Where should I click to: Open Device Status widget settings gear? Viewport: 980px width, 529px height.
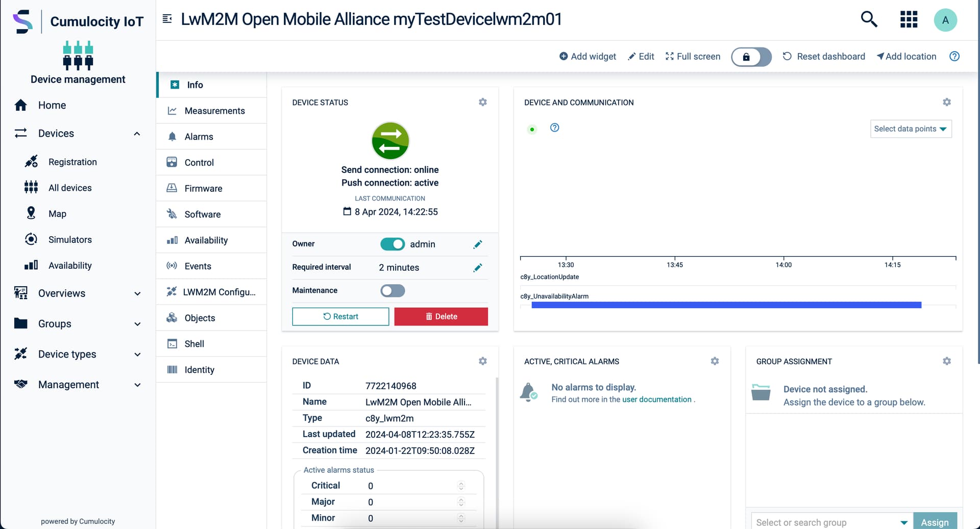point(483,102)
